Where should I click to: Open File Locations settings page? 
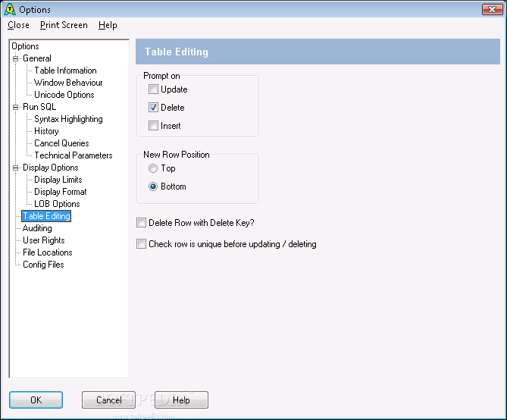click(x=47, y=252)
